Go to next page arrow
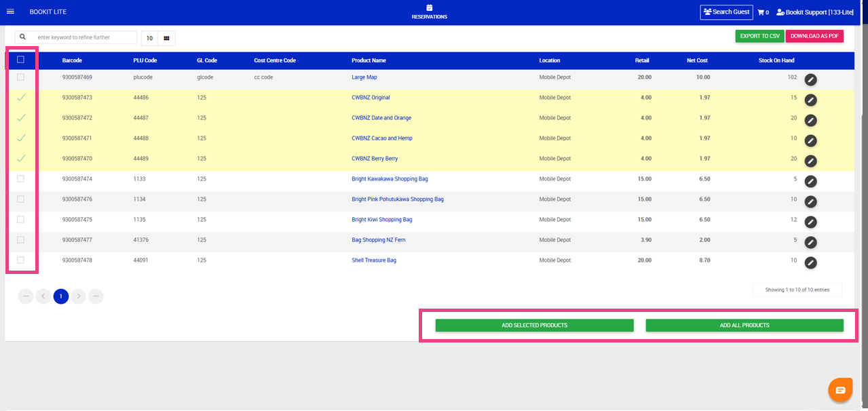868x411 pixels. pyautogui.click(x=79, y=296)
